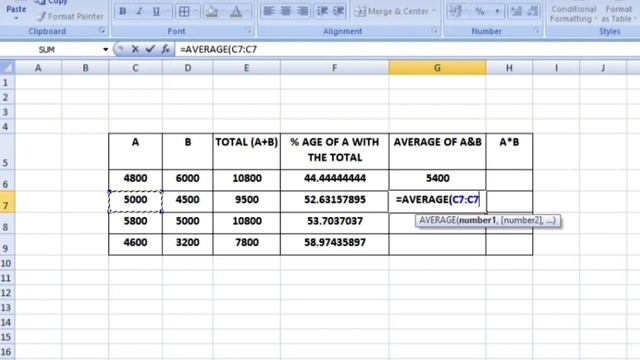Click the AVERAGE function name in the tooltip
This screenshot has height=360, width=640.
tap(438, 220)
